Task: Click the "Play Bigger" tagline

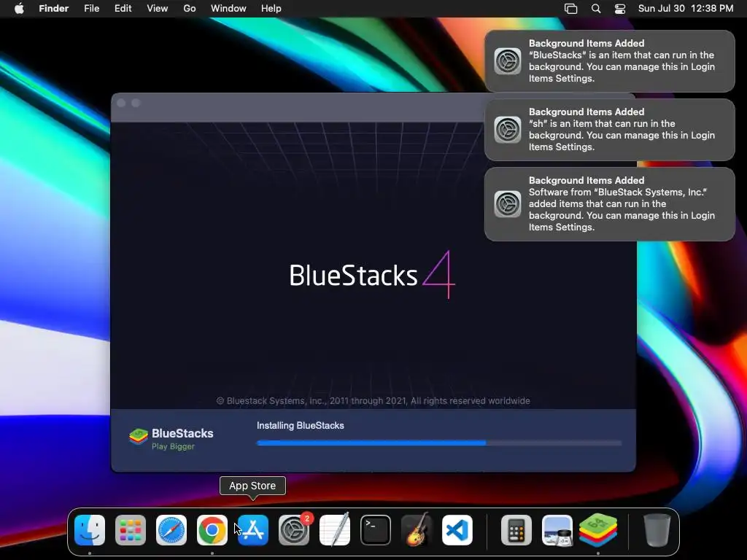Action: (173, 447)
